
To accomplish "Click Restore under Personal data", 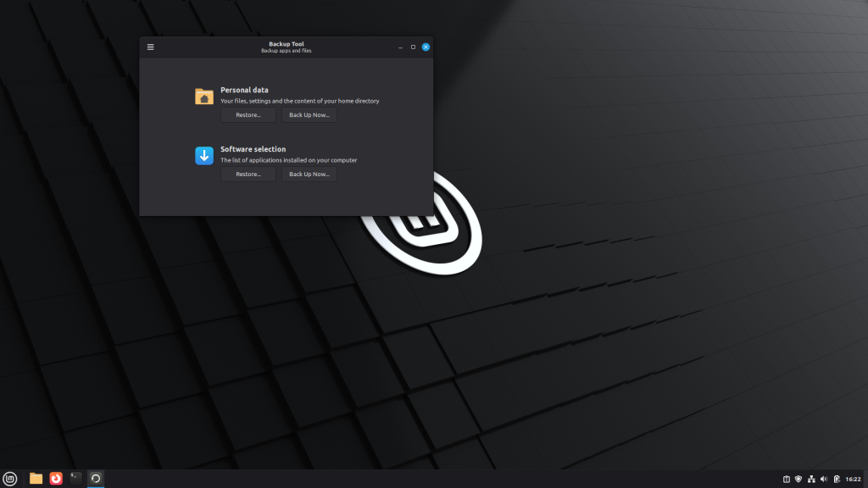I will pyautogui.click(x=248, y=115).
